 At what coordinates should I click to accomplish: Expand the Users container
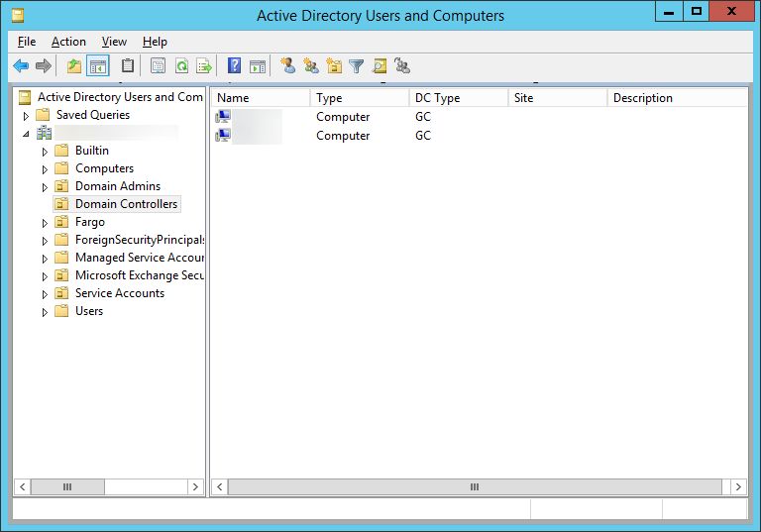click(x=45, y=312)
